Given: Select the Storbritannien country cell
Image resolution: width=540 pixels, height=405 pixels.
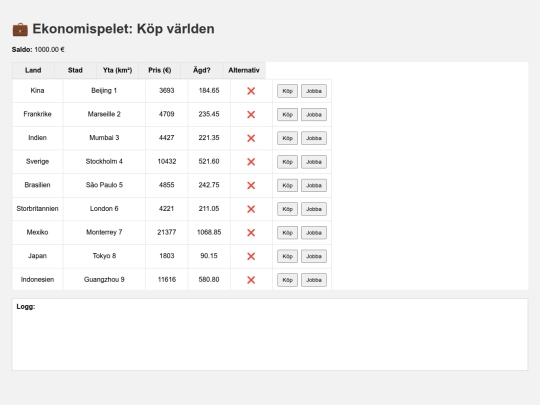Looking at the screenshot, I should [37, 208].
